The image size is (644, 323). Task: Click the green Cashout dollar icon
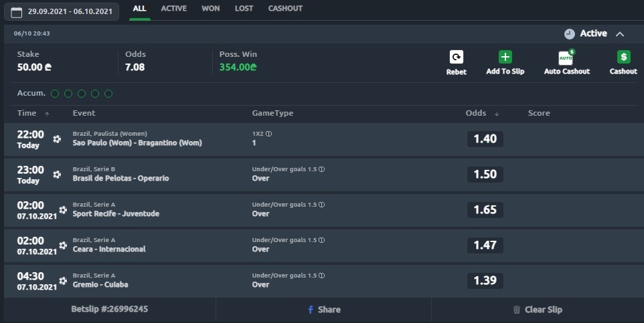(x=623, y=57)
